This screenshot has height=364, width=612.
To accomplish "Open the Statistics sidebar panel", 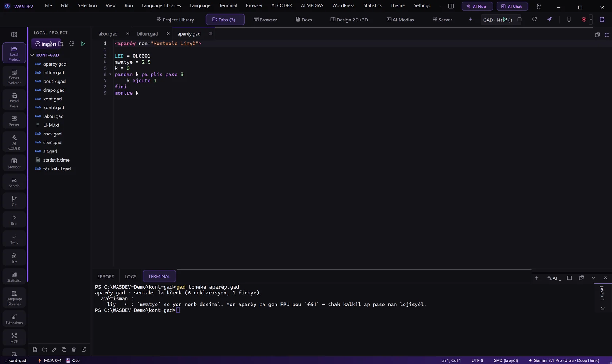I will pos(14,277).
